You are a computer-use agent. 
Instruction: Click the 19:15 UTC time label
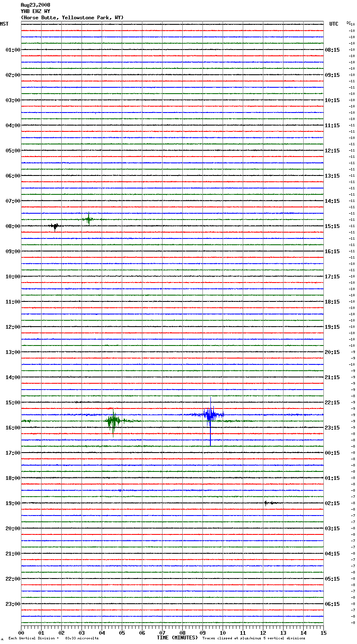[332, 327]
